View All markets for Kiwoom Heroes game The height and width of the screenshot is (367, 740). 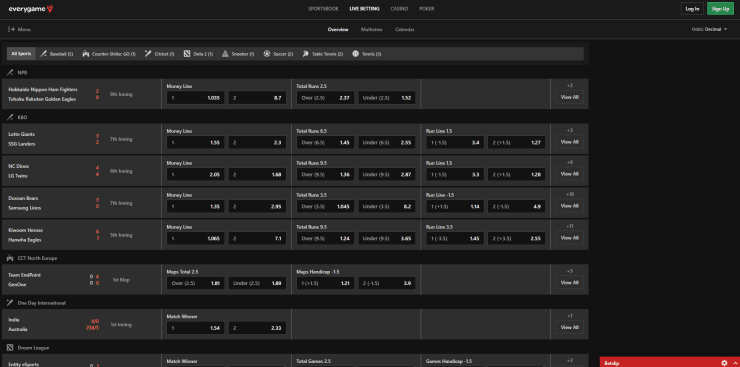click(569, 238)
